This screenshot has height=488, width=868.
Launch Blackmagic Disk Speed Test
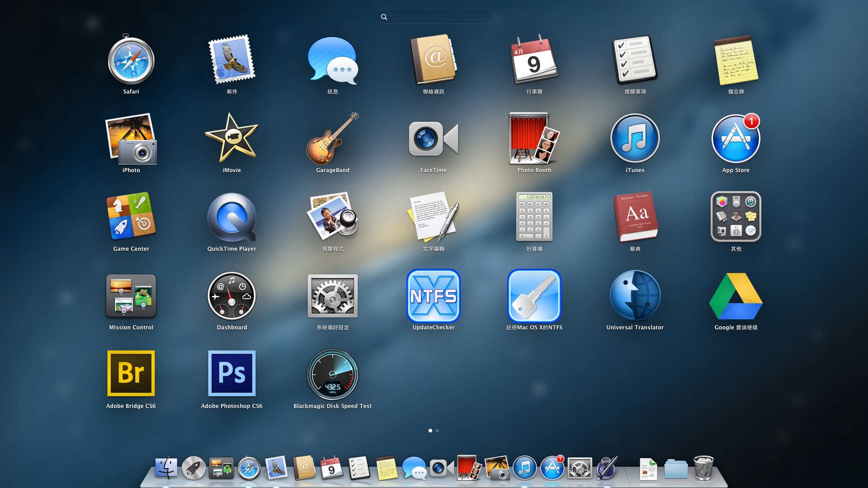click(332, 374)
